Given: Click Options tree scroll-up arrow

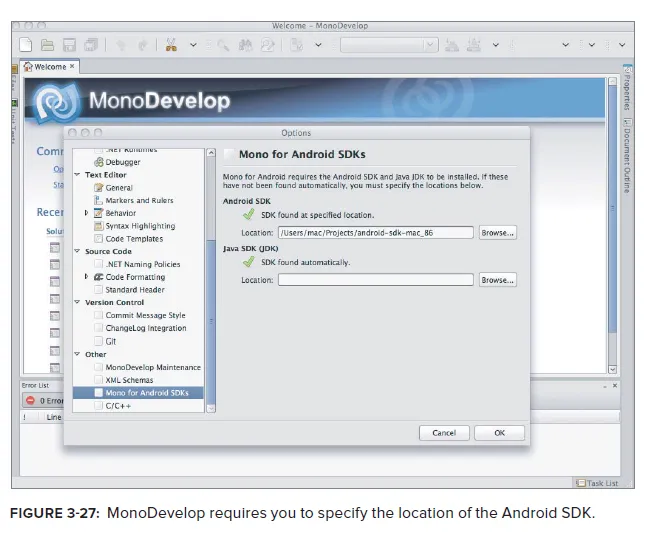Looking at the screenshot, I should pyautogui.click(x=211, y=153).
